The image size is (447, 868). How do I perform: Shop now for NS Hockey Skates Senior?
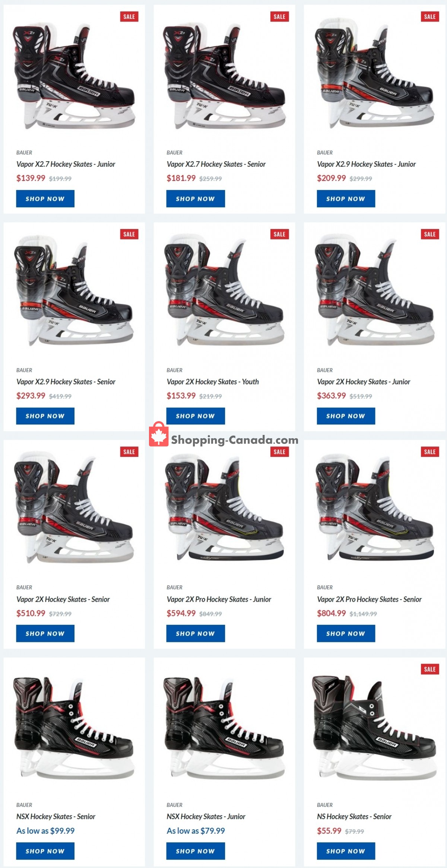[346, 851]
